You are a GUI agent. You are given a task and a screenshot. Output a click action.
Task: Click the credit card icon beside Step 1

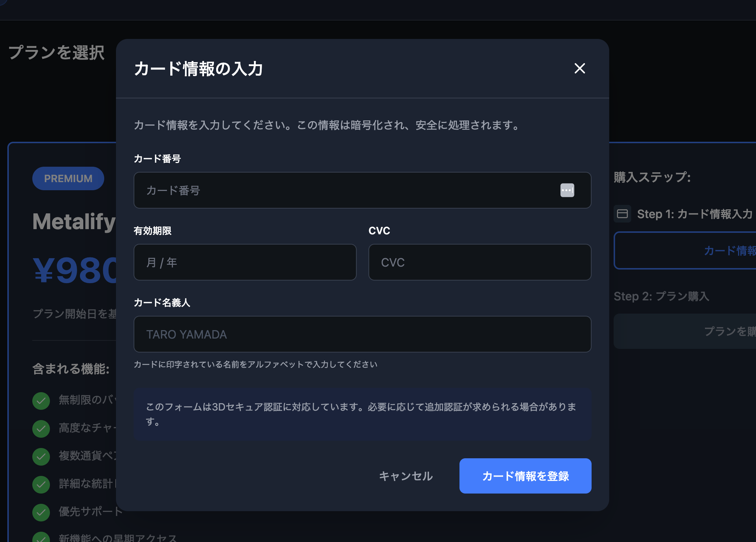coord(622,214)
